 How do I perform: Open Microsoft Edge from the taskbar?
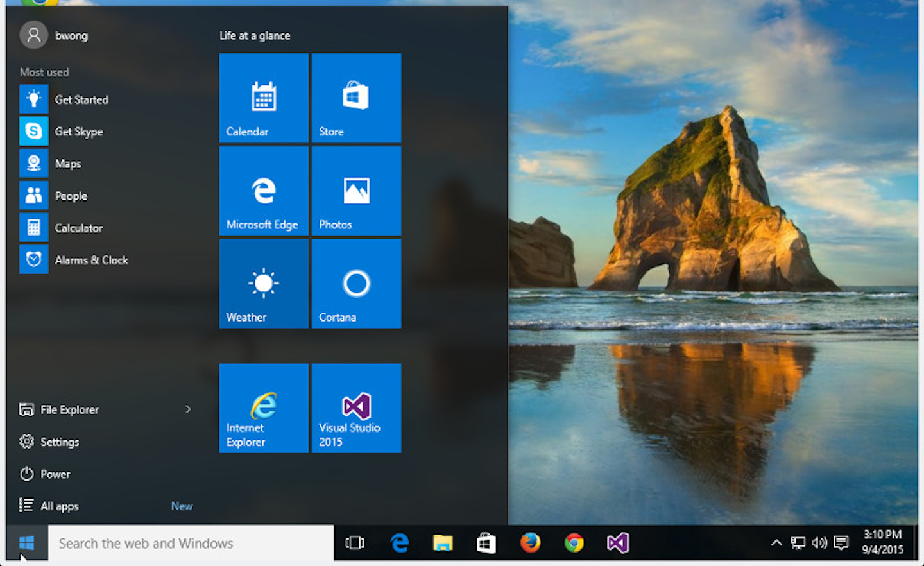click(399, 543)
